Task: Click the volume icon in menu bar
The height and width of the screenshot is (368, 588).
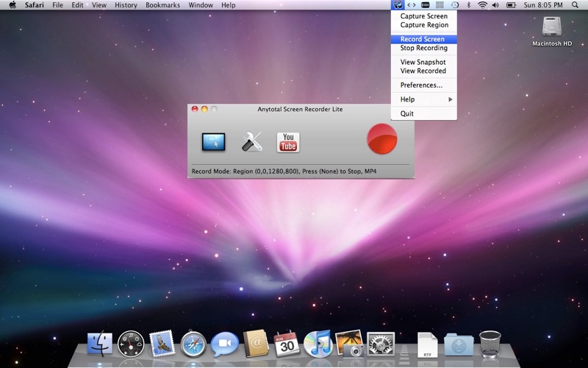Action: click(x=495, y=5)
